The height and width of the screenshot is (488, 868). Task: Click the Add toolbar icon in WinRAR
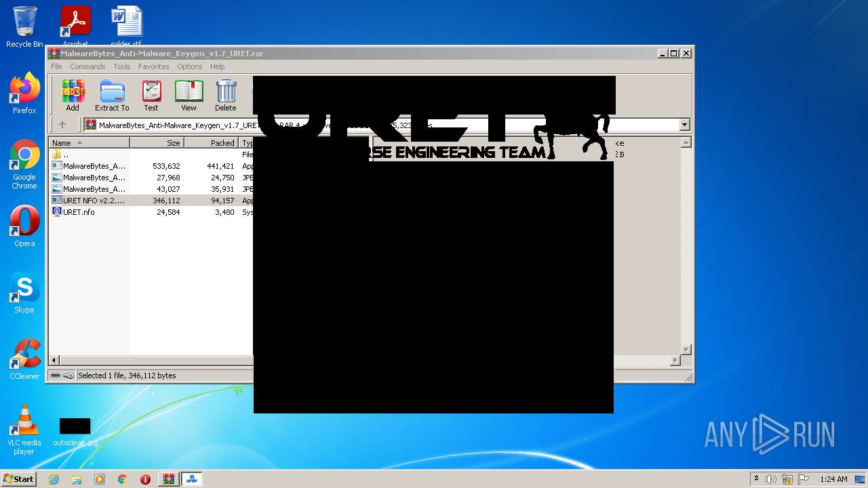tap(73, 96)
